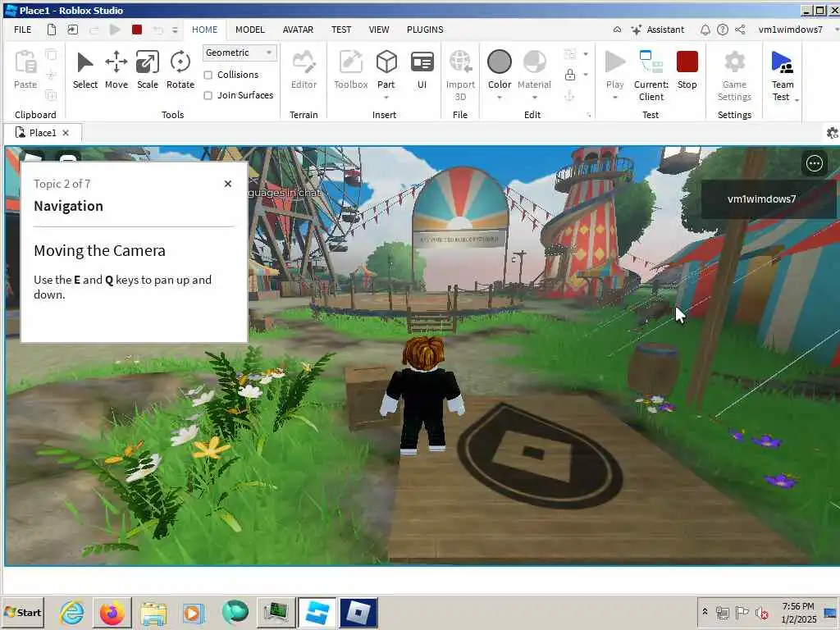The height and width of the screenshot is (630, 840).
Task: Click the Roblox avatar character in viewport
Action: (x=423, y=395)
